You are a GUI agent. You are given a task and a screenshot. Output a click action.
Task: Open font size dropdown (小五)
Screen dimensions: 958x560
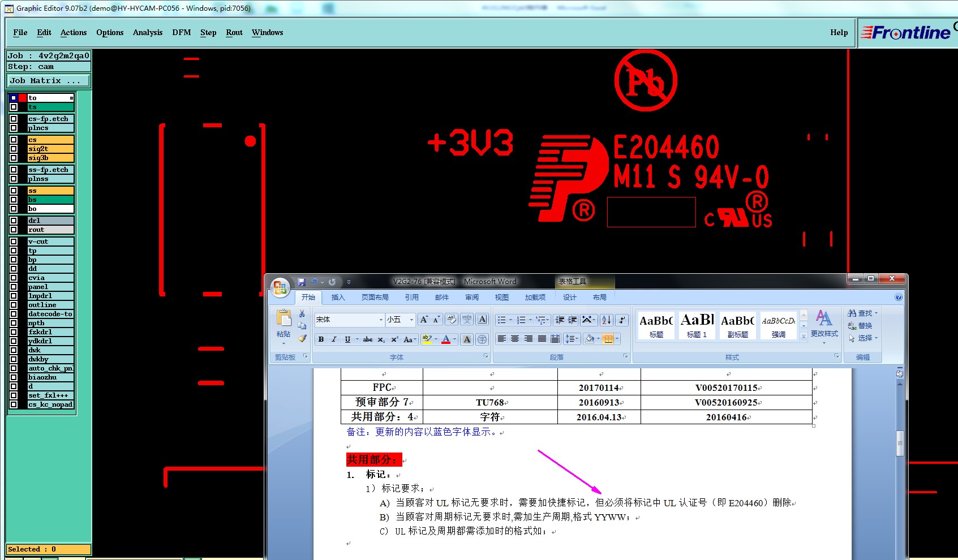coord(411,320)
